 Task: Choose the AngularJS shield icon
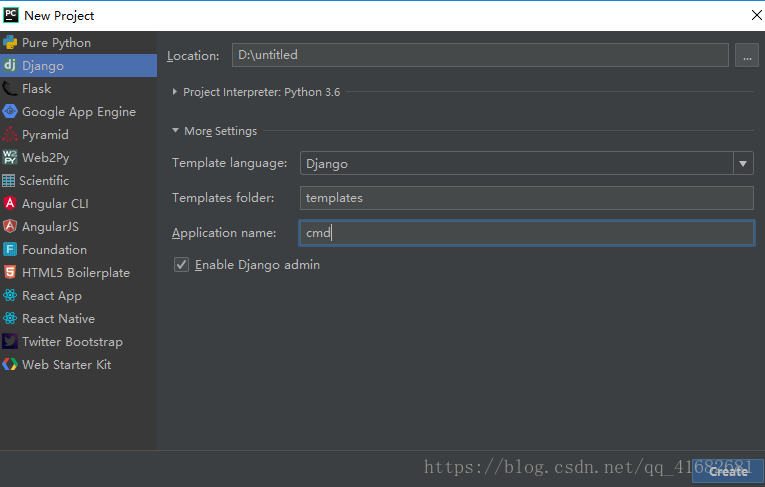(x=10, y=226)
